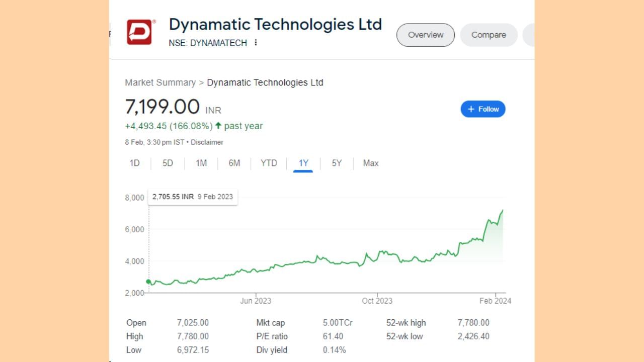Select the YTD time range
The height and width of the screenshot is (362, 644).
(x=269, y=163)
